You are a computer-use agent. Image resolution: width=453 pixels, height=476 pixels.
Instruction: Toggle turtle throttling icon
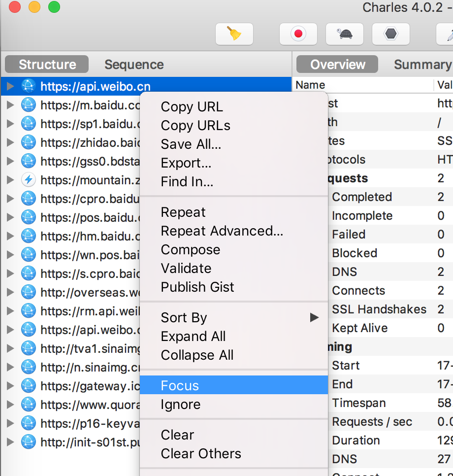345,34
